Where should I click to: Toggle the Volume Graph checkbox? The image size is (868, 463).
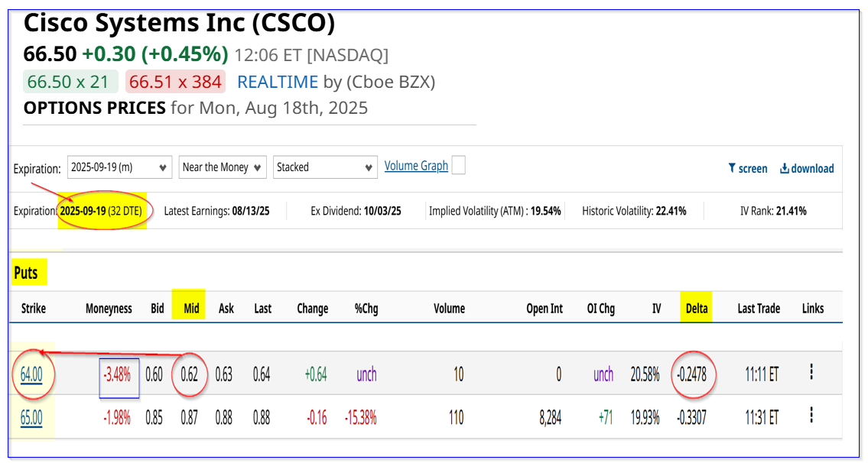coord(458,165)
